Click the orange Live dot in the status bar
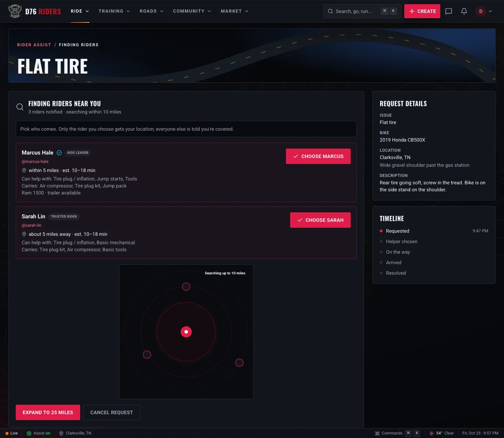The height and width of the screenshot is (438, 504). point(7,433)
